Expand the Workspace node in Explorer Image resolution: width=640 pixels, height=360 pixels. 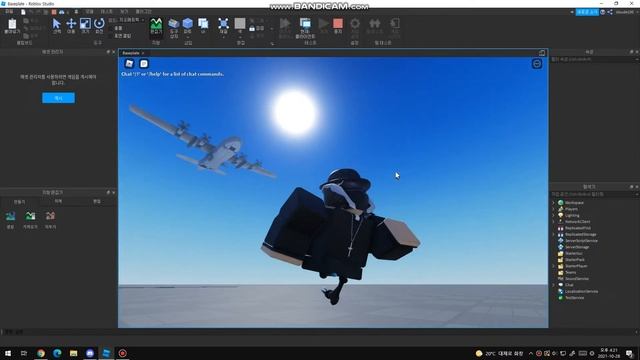pos(554,202)
